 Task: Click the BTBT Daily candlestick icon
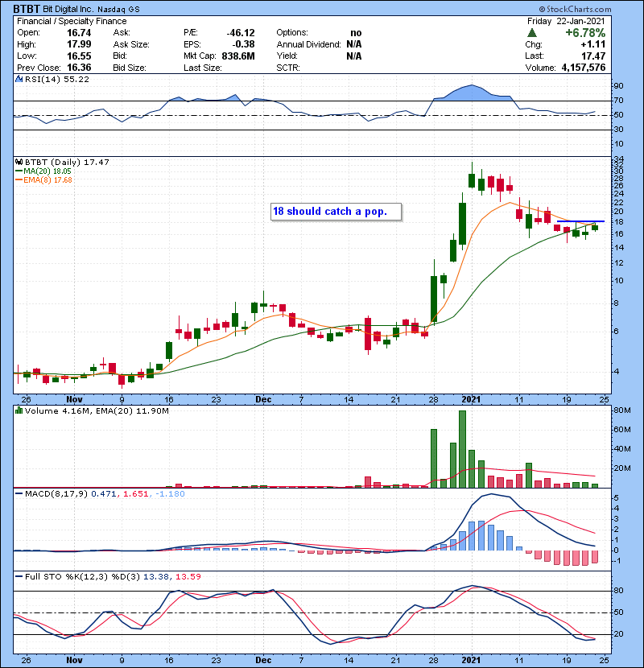(x=19, y=162)
